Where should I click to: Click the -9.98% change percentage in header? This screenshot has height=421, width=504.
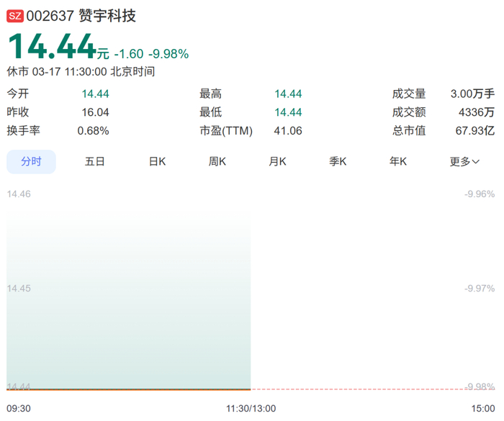168,54
